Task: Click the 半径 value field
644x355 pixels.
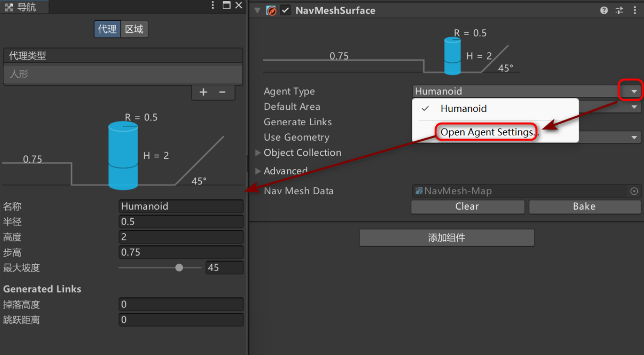Action: point(181,222)
